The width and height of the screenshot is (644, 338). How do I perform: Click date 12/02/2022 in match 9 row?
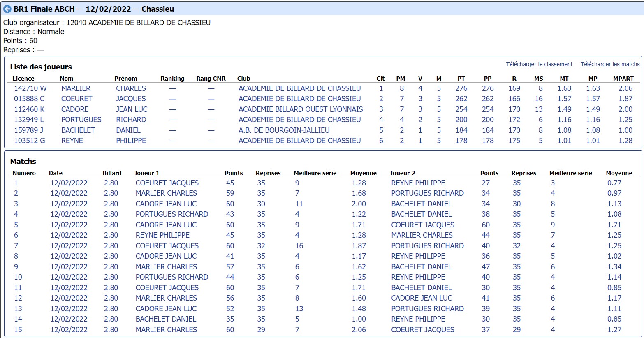point(69,267)
